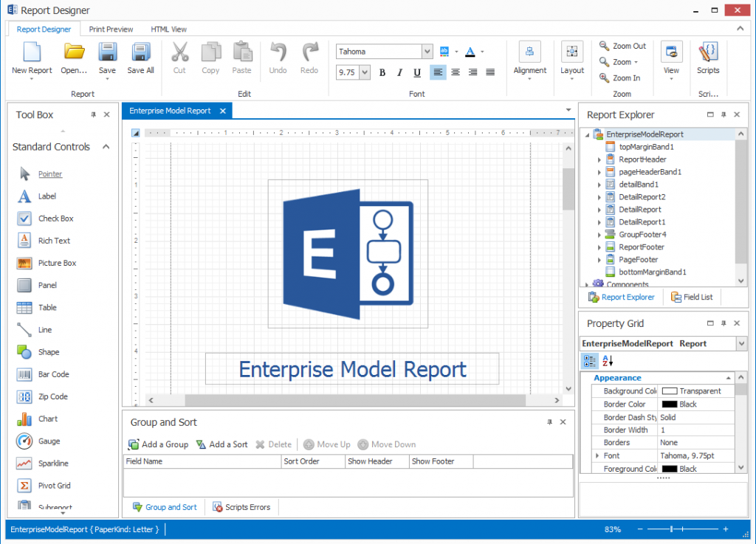Select the Bar Code control
This screenshot has height=544, width=756.
[53, 374]
